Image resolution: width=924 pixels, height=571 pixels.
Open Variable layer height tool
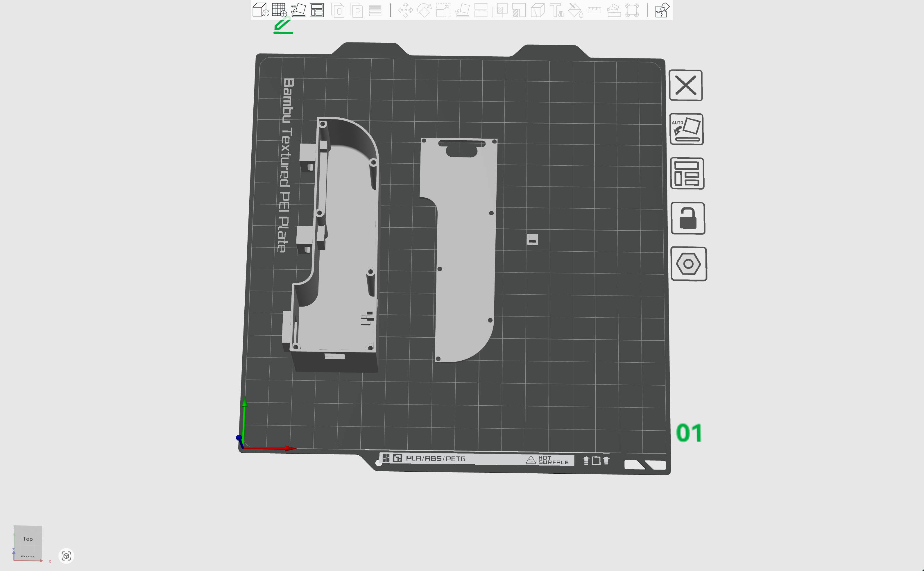pyautogui.click(x=375, y=10)
